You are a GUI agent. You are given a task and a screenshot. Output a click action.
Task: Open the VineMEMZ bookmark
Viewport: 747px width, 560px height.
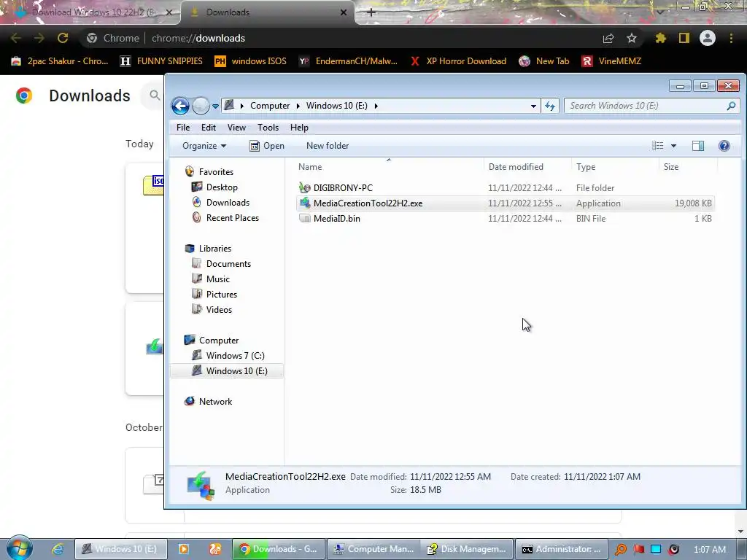pyautogui.click(x=612, y=61)
